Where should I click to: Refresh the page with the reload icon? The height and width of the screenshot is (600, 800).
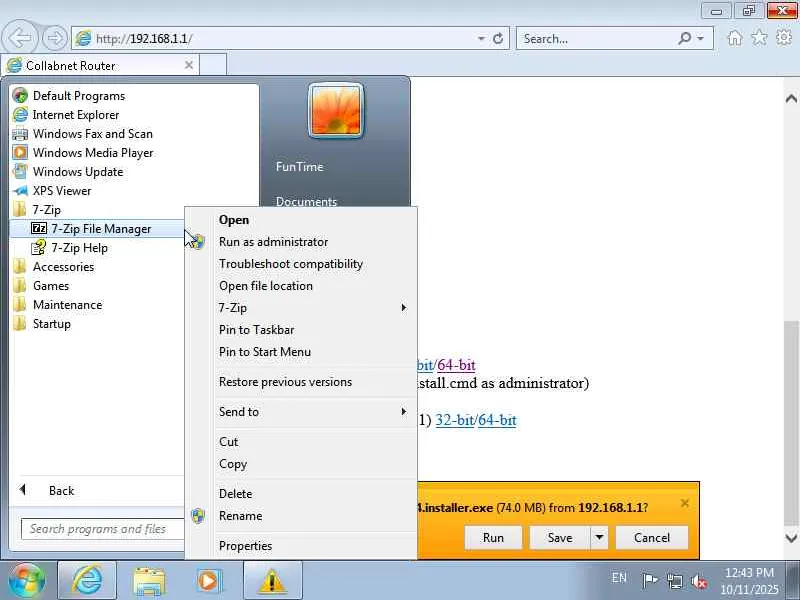[x=498, y=38]
